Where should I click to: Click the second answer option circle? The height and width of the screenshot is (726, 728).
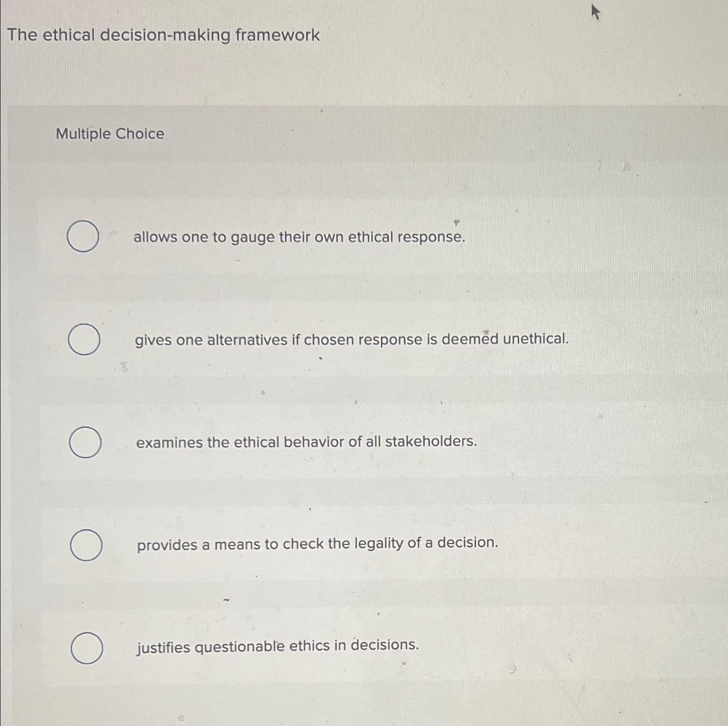pyautogui.click(x=85, y=339)
